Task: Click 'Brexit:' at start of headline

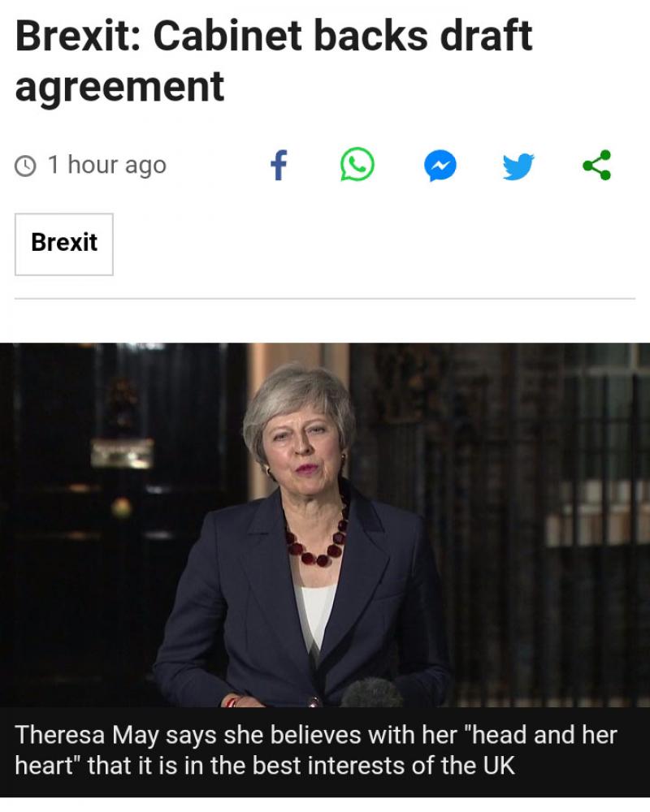Action: point(78,37)
